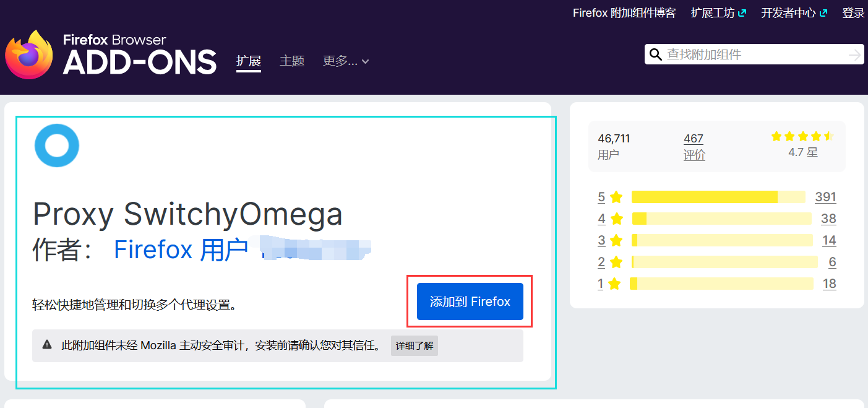Image resolution: width=868 pixels, height=408 pixels.
Task: Open the 6 two-star reviews count
Action: (832, 262)
